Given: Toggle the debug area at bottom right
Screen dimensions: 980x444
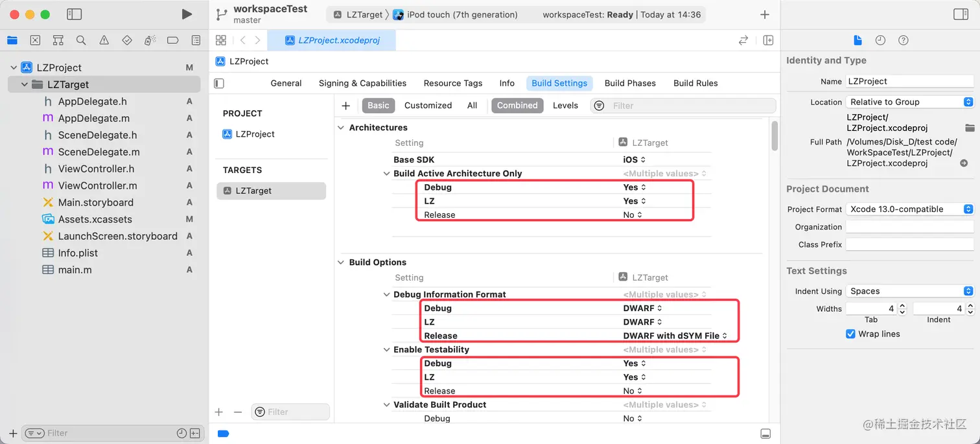Looking at the screenshot, I should coord(765,433).
